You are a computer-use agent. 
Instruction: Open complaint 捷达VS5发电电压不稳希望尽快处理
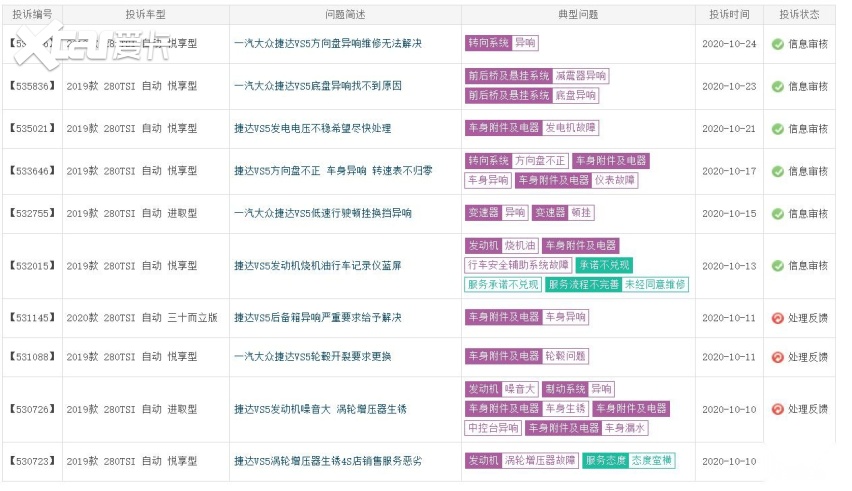click(312, 129)
